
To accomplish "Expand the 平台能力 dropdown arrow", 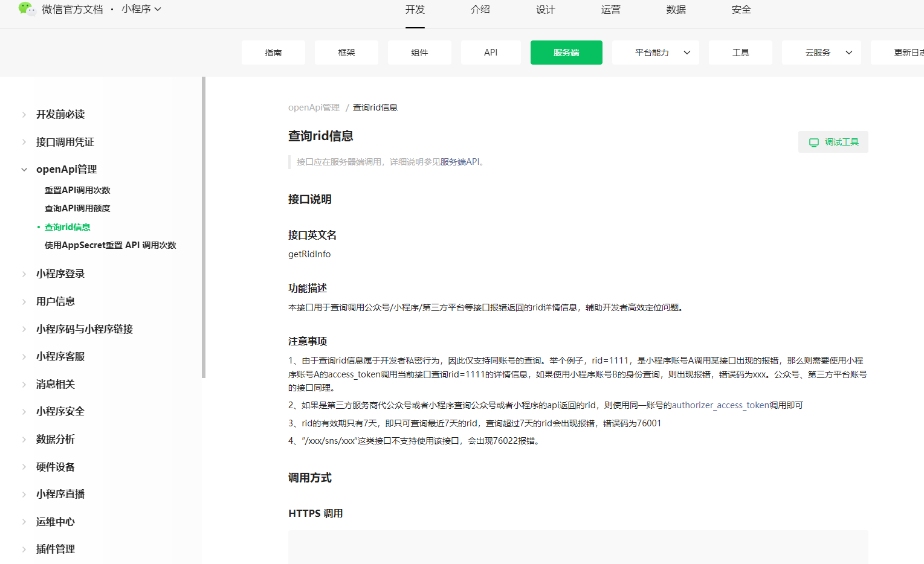I will (x=687, y=53).
